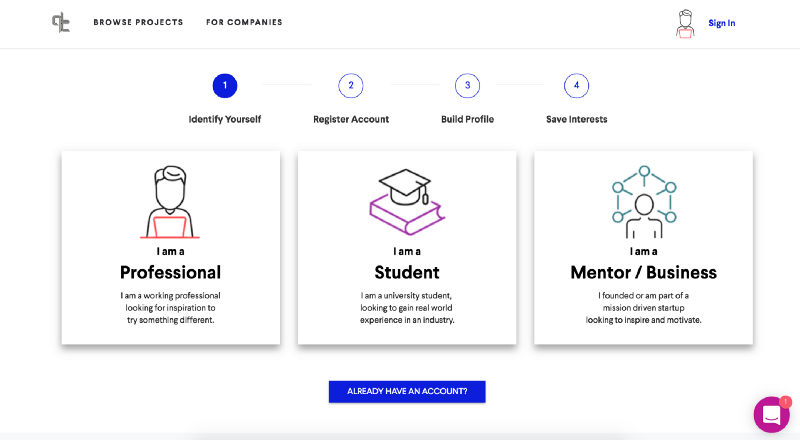Image resolution: width=800 pixels, height=440 pixels.
Task: Click the chat notification badge
Action: 785,402
